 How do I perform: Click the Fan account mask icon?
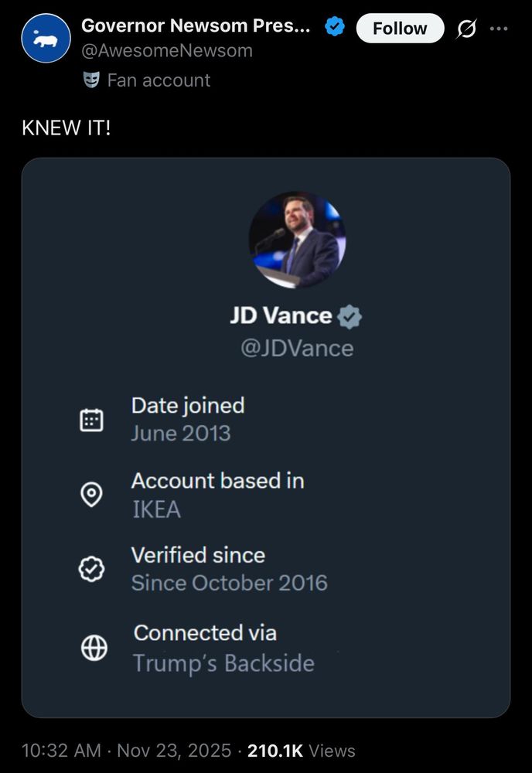pyautogui.click(x=91, y=80)
